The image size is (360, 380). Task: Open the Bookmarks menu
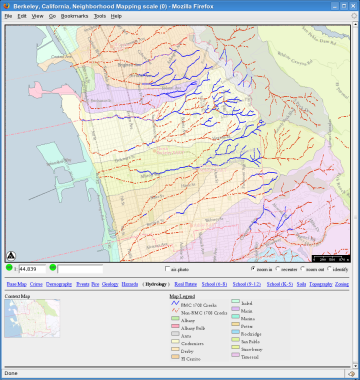(x=74, y=16)
